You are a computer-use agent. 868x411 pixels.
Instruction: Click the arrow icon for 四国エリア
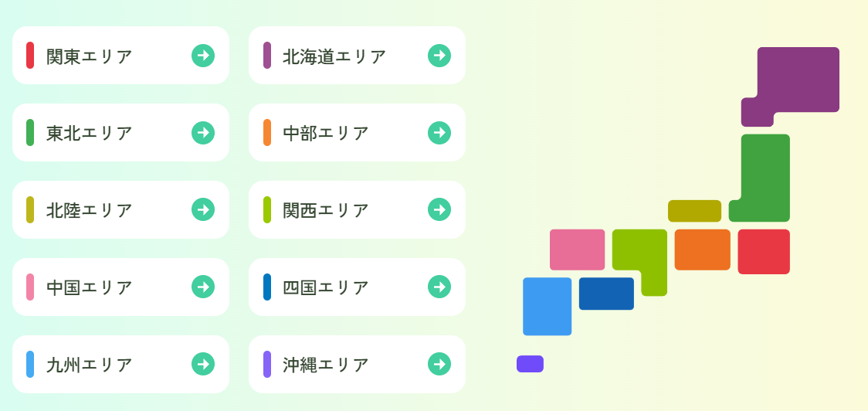[x=439, y=287]
